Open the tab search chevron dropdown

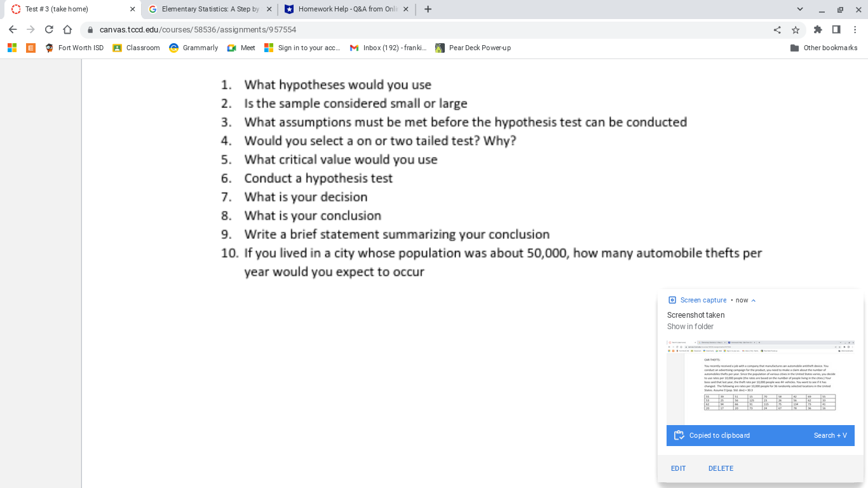799,9
